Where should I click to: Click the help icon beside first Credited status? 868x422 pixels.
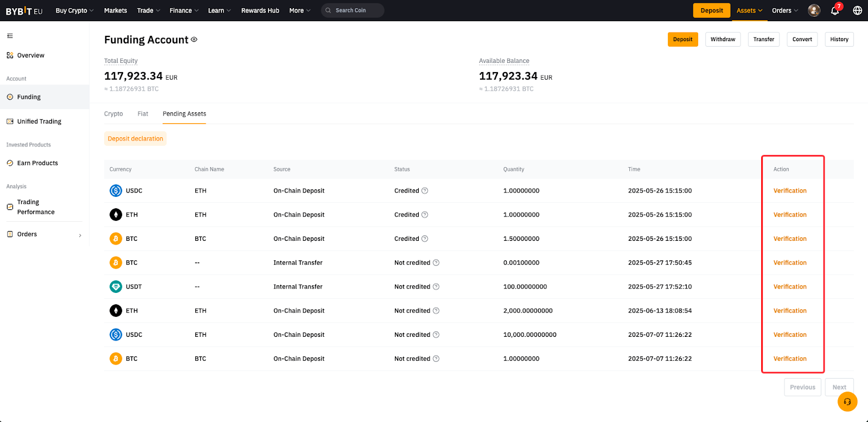425,191
